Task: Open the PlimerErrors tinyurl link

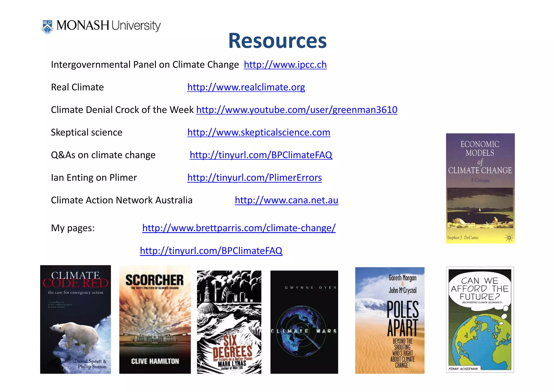Action: click(x=254, y=178)
